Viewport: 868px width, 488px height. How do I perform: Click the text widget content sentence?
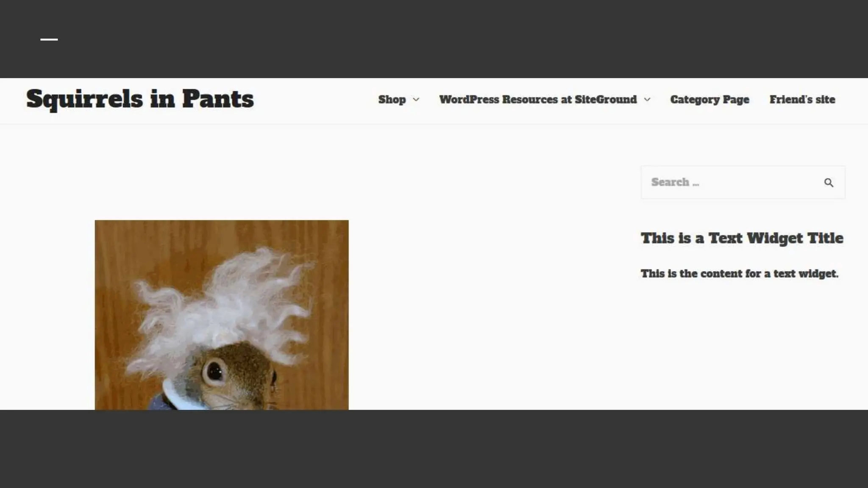740,274
